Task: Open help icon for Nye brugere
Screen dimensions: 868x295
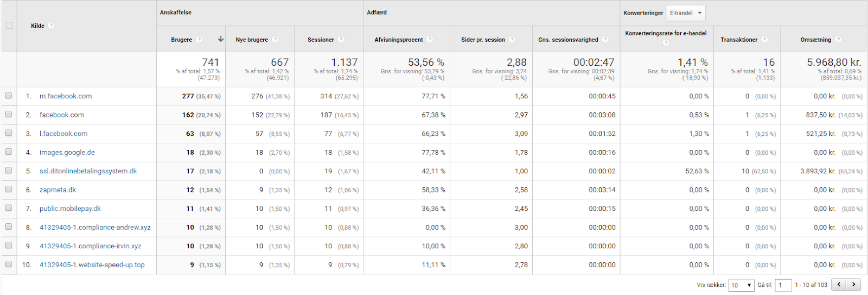Action: click(275, 40)
